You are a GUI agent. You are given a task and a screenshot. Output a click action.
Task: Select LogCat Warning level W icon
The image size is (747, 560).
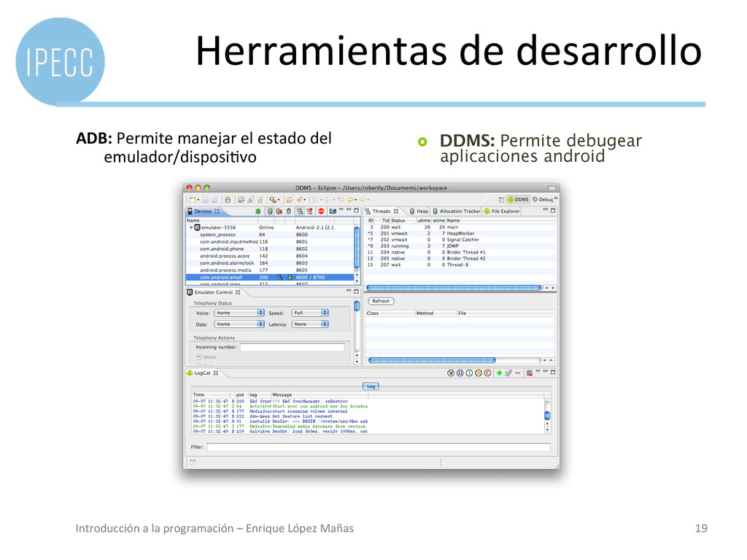pos(479,373)
